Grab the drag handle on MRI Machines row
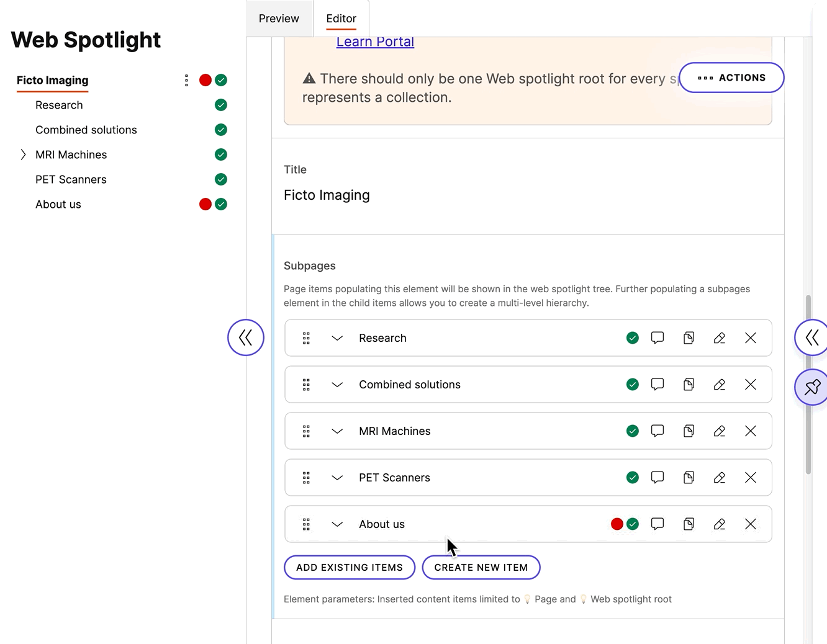Viewport: 827px width, 644px height. click(306, 431)
